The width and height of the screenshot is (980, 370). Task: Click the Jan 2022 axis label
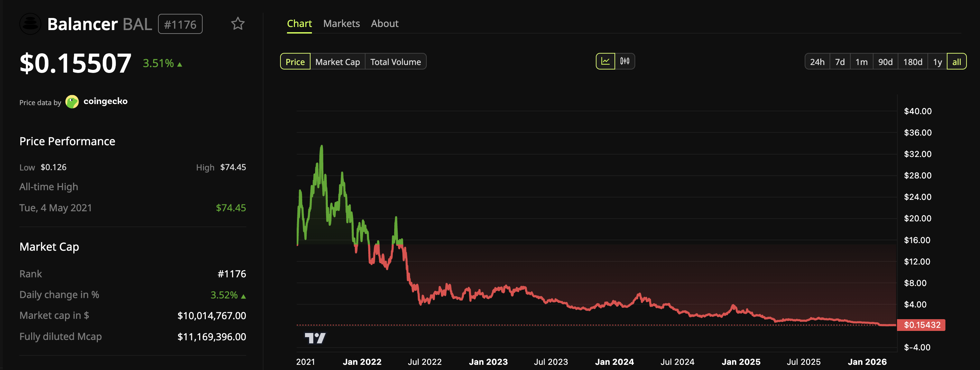tap(362, 362)
